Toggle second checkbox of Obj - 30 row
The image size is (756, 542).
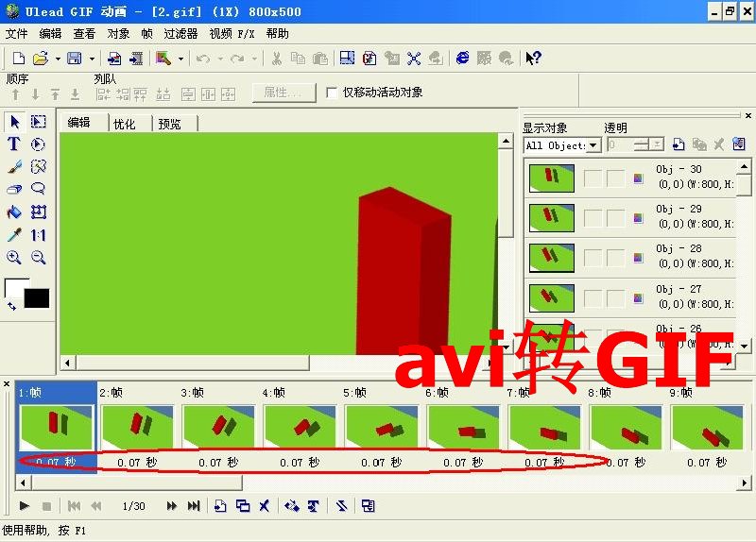coord(615,178)
